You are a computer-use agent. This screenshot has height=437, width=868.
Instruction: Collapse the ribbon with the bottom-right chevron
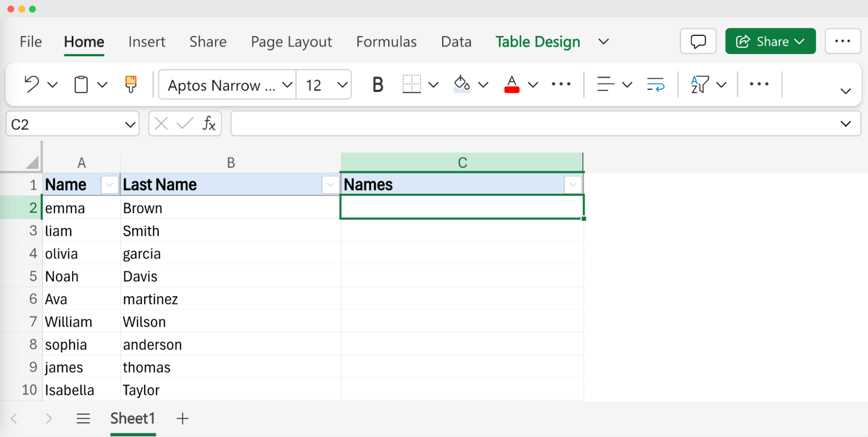(846, 90)
